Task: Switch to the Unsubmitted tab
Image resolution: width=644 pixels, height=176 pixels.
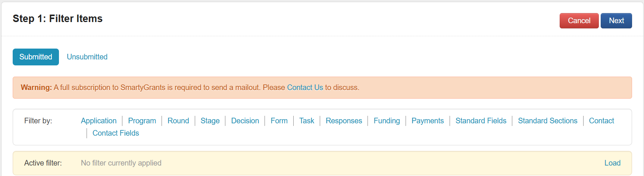Action: [87, 57]
